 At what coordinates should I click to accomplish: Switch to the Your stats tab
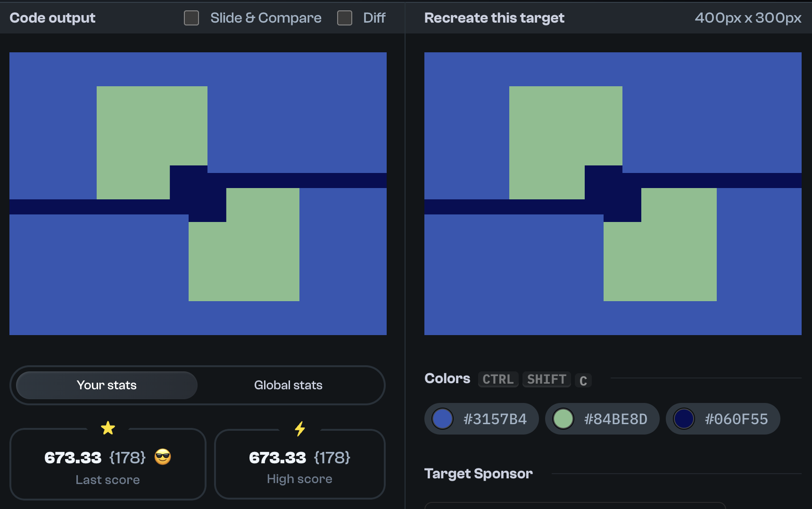click(x=107, y=385)
